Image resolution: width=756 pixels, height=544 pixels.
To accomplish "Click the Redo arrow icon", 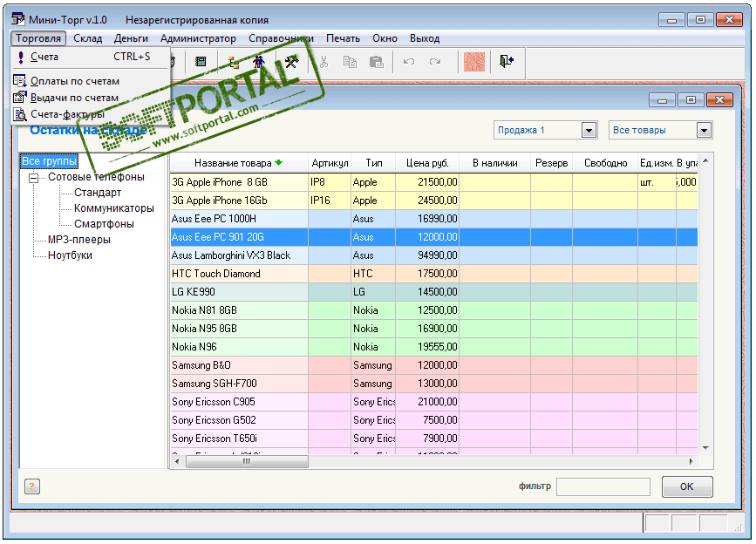I will (435, 62).
